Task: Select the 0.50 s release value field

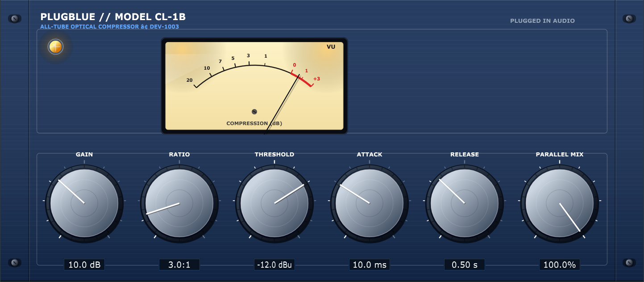Action: pyautogui.click(x=465, y=265)
